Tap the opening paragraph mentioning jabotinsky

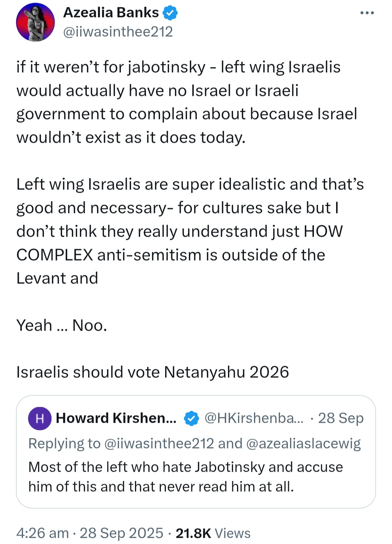coord(187,102)
